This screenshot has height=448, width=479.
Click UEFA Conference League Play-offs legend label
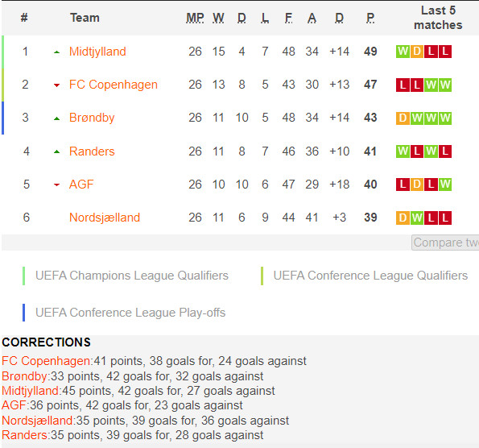(130, 313)
